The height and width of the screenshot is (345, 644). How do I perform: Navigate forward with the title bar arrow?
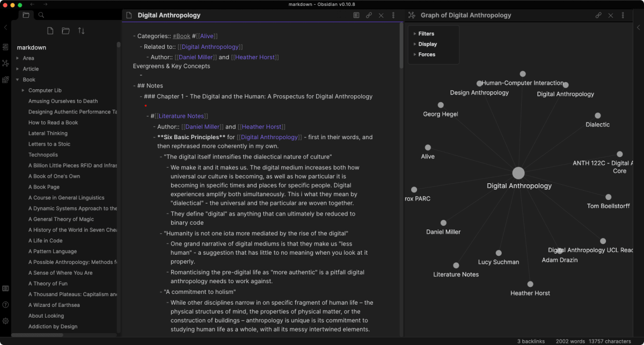(x=45, y=4)
